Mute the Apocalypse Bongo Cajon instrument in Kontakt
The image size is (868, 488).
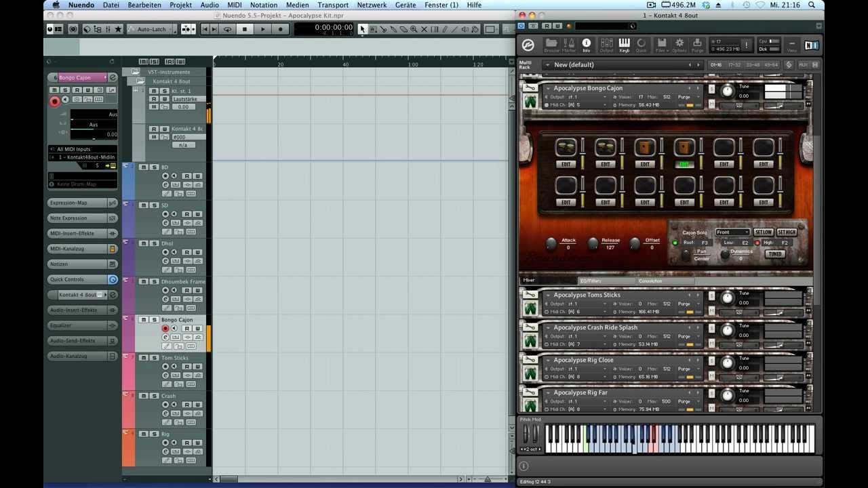click(712, 104)
